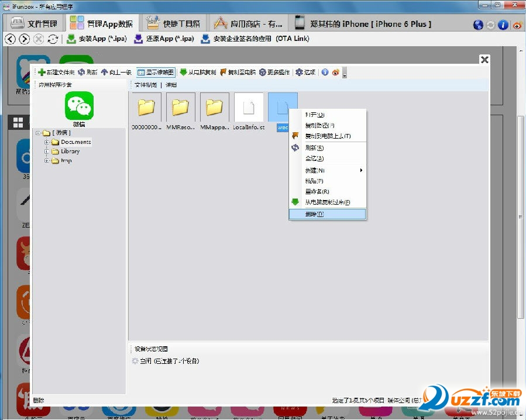Select Documents in the folder tree
This screenshot has height=420, width=526.
point(76,142)
